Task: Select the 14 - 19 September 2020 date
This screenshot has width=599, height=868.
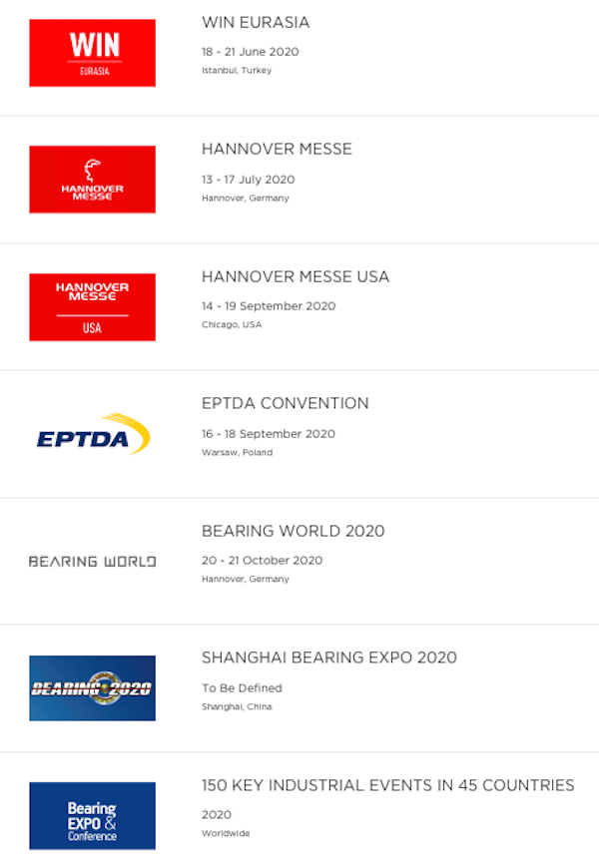Action: pos(269,306)
